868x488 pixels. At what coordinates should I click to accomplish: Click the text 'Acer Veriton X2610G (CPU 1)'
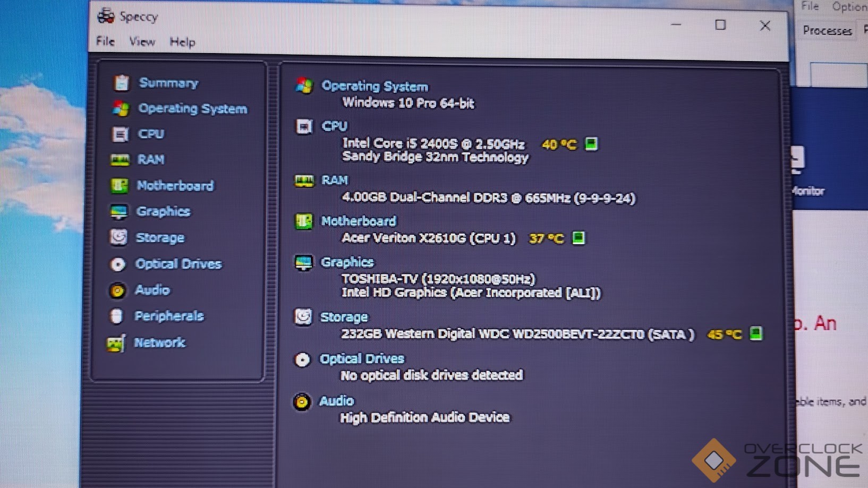[x=429, y=238]
